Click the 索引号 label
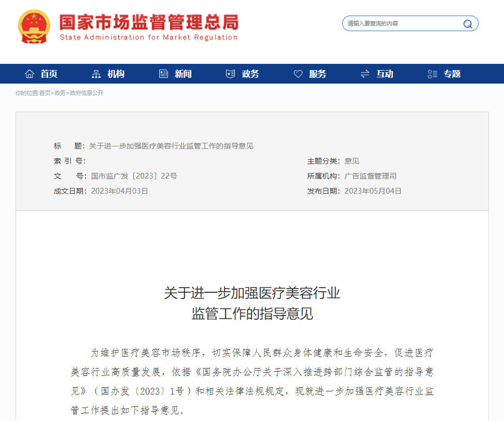 click(x=69, y=161)
